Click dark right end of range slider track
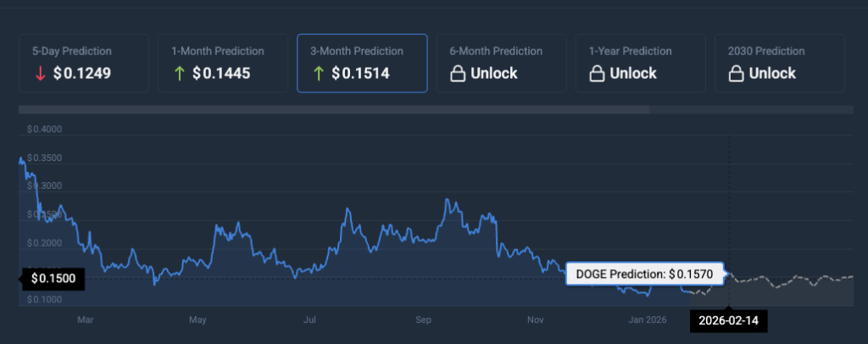The width and height of the screenshot is (868, 344). (751, 109)
